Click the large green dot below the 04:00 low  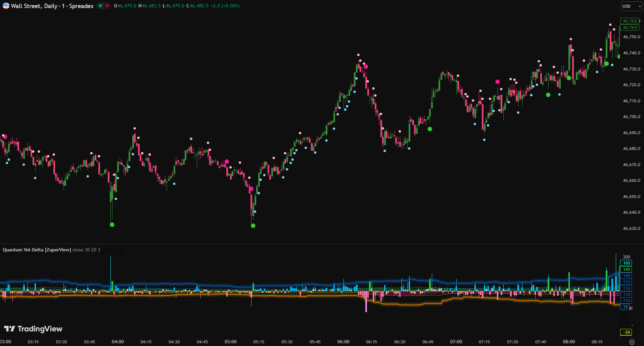tap(112, 225)
